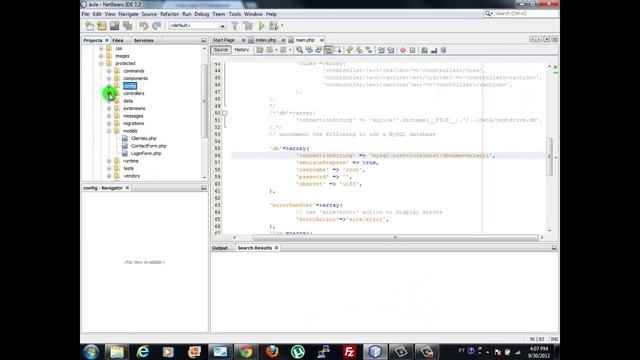Click the Projects tree vertical scrollbar
Screen dimensions: 640x360
(x=204, y=101)
